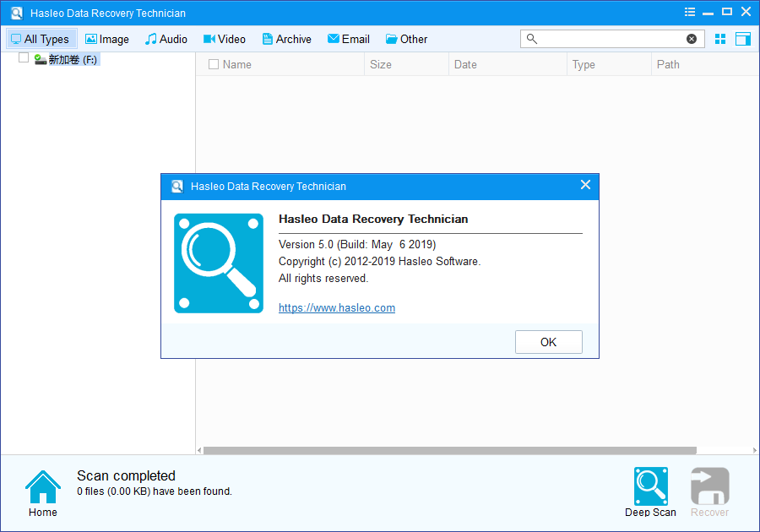This screenshot has height=532, width=760.
Task: Filter results by Audio
Action: [x=166, y=39]
